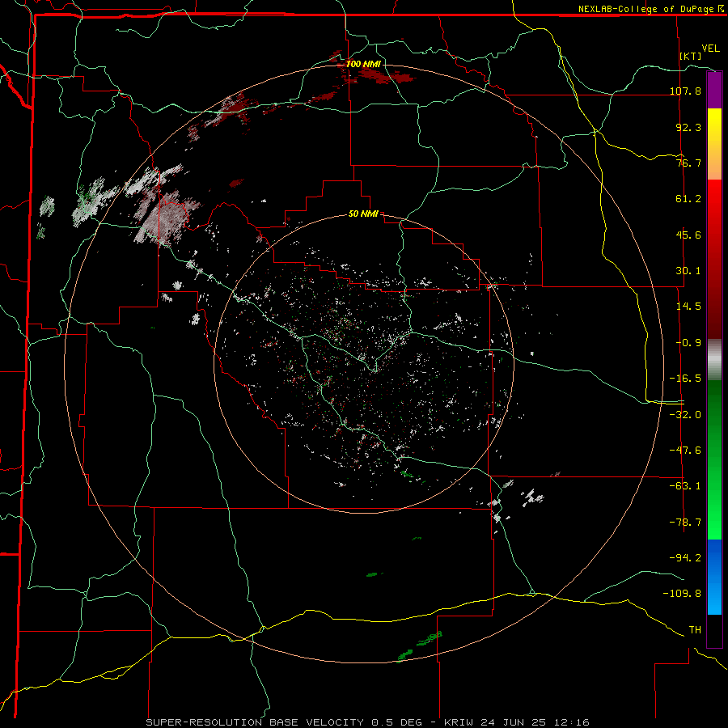Click the -78.7 velocity scale value
This screenshot has width=728, height=728.
(x=685, y=523)
